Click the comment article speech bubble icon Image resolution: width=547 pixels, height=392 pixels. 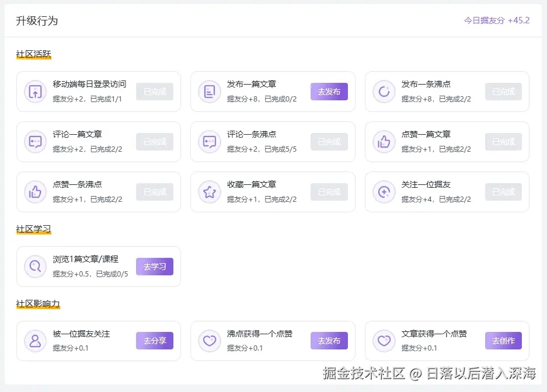click(35, 142)
